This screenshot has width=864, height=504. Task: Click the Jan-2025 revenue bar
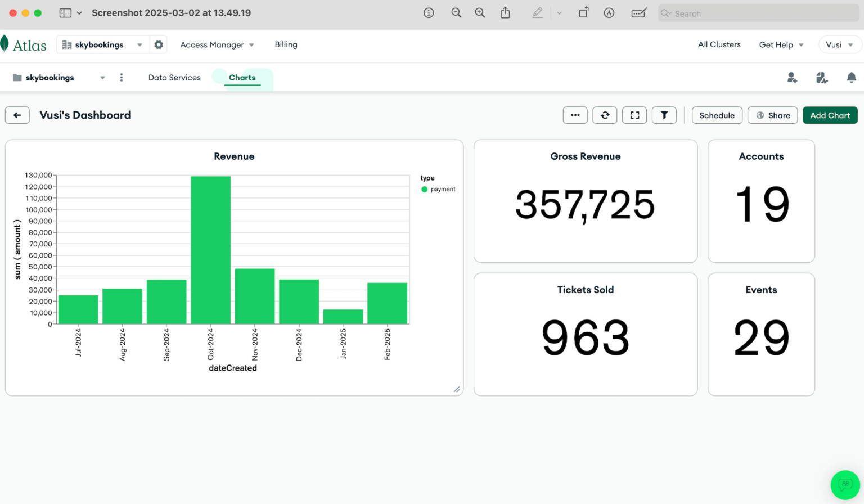343,317
